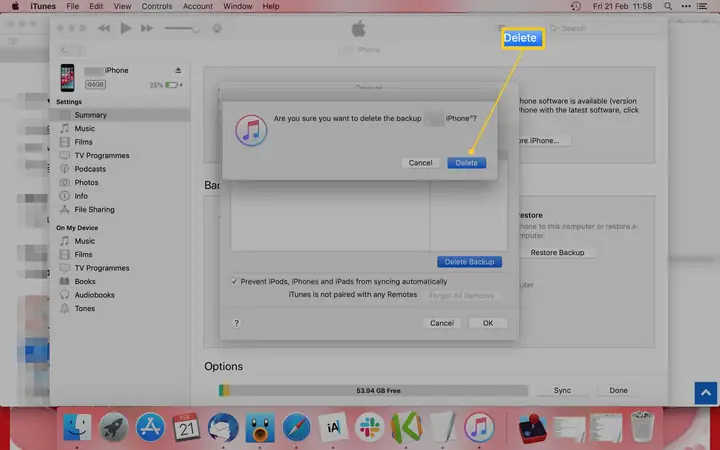
Task: Eject the iPhone with the eject icon
Action: (x=178, y=70)
